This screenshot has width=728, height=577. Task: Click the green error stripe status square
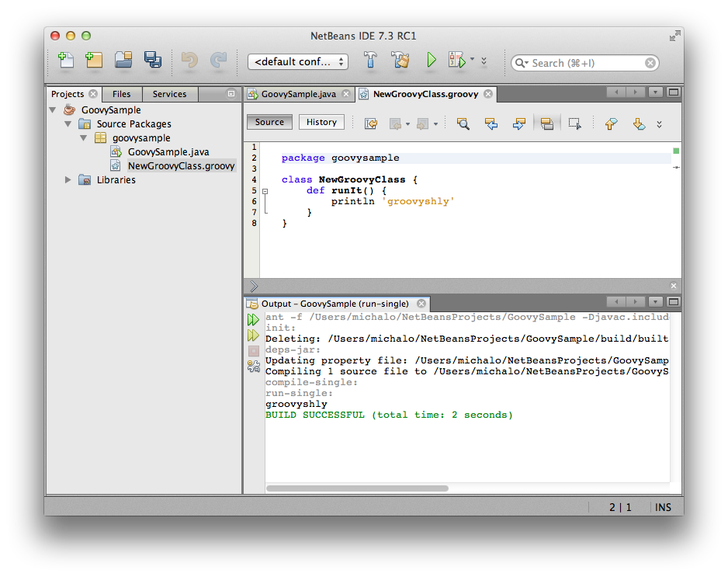coord(676,151)
